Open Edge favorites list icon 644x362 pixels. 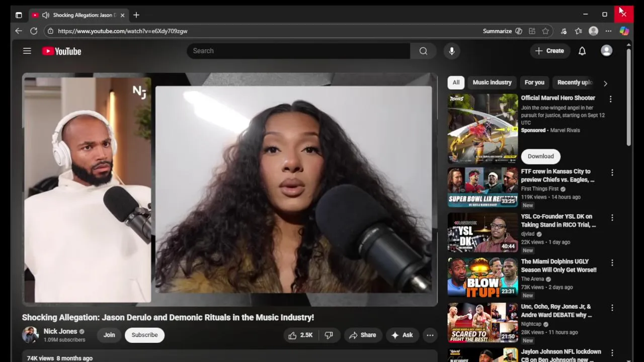pos(579,31)
